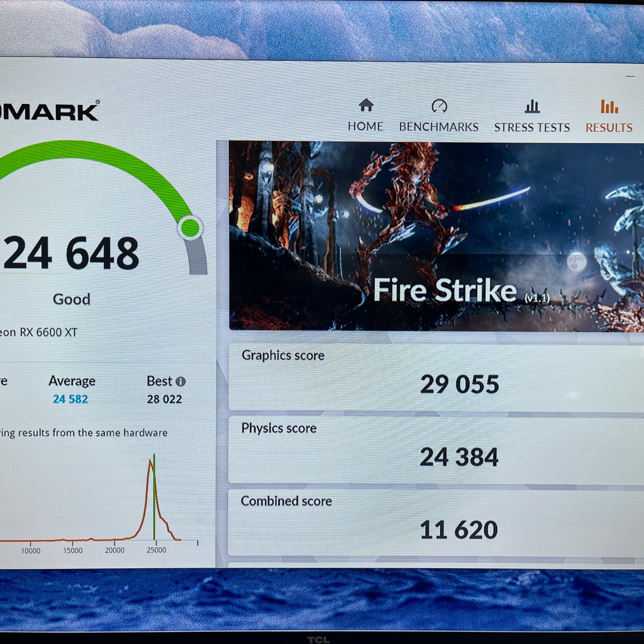
Task: Click the 25000 axis label on chart
Action: [156, 550]
